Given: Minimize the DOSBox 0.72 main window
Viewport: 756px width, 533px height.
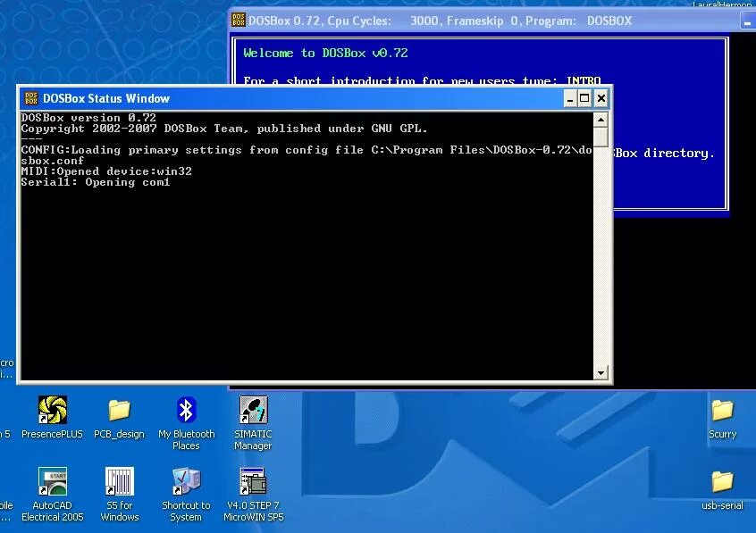Looking at the screenshot, I should tap(747, 21).
